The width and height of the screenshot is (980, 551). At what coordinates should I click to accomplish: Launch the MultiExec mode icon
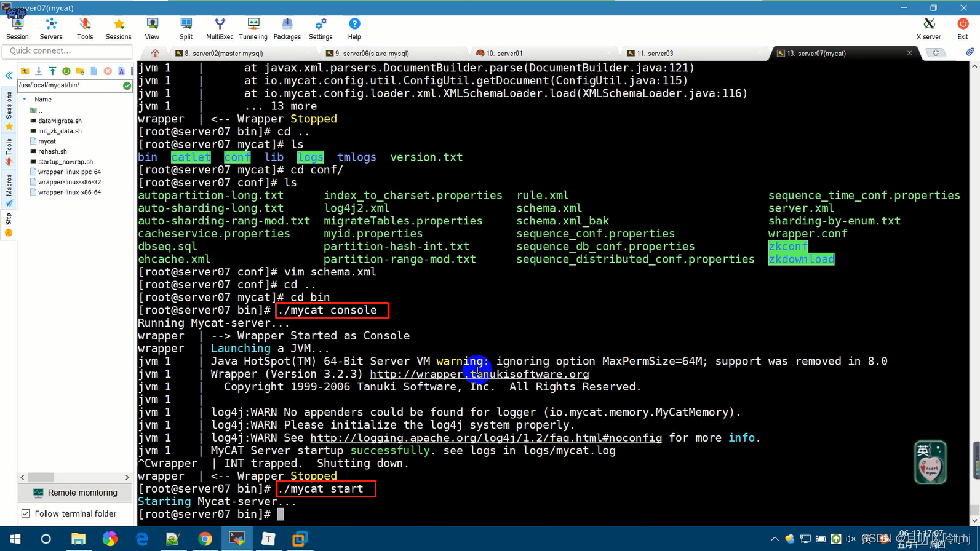220,29
